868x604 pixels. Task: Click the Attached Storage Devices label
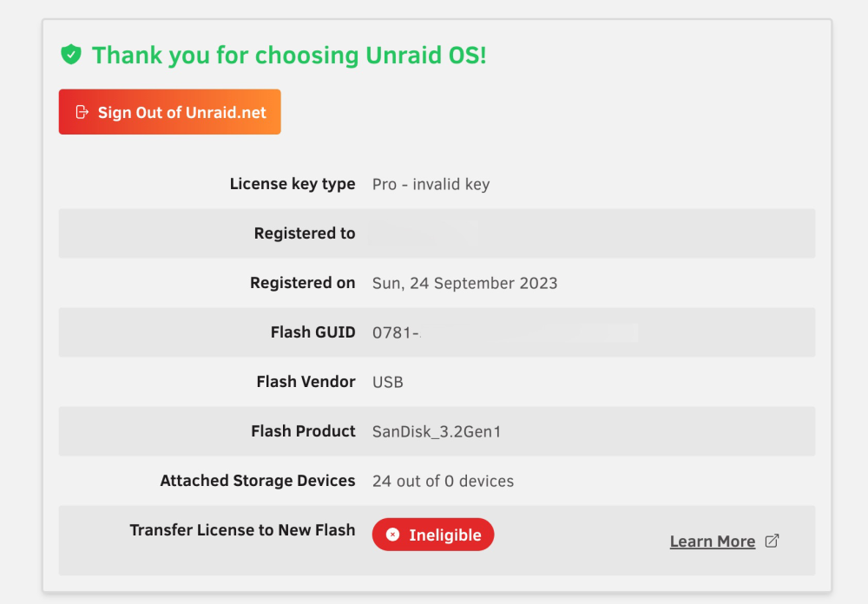click(258, 481)
